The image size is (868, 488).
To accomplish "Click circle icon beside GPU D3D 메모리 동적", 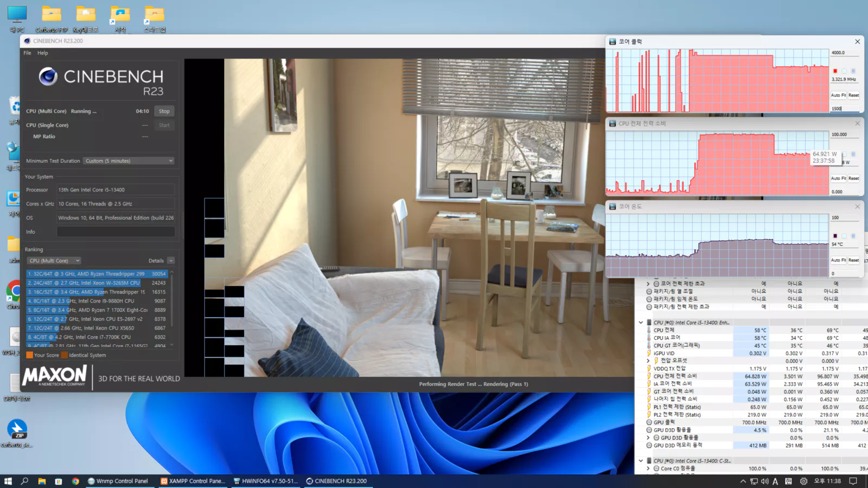I will tap(649, 446).
